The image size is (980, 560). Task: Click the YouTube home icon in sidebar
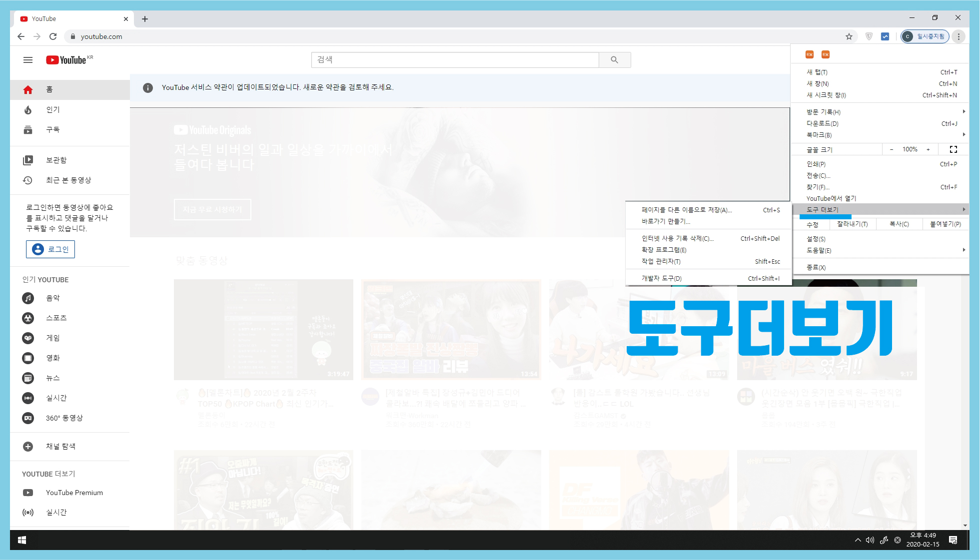tap(28, 90)
